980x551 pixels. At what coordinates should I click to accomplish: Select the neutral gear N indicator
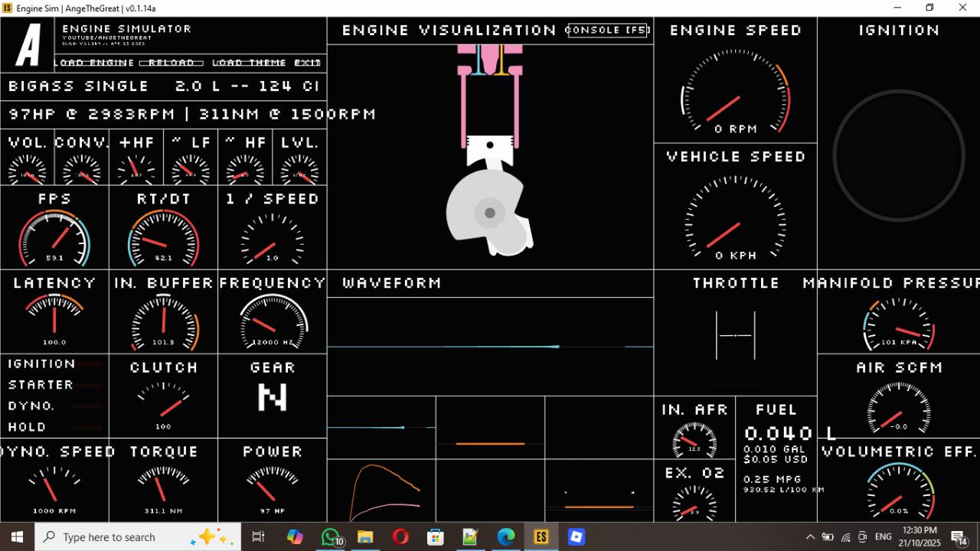coord(273,397)
